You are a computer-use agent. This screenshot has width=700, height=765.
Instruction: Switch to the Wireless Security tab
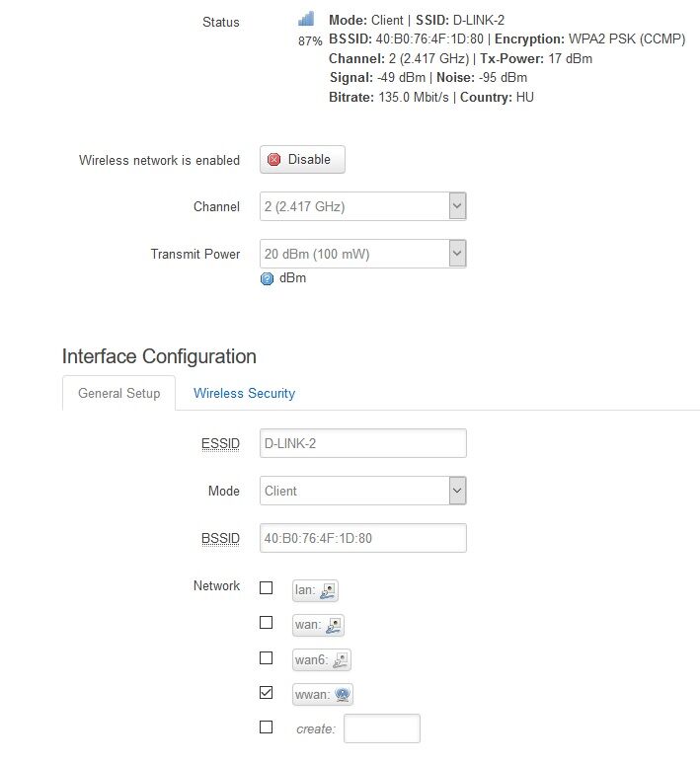pos(244,393)
